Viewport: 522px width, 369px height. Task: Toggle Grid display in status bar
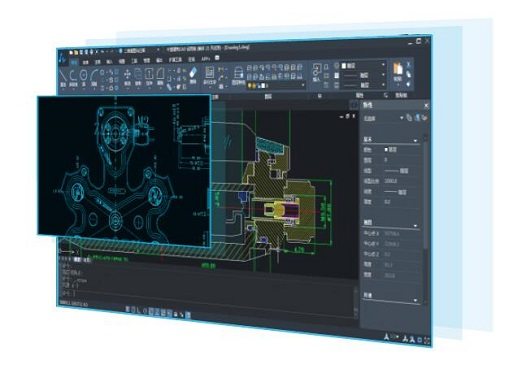[133, 310]
